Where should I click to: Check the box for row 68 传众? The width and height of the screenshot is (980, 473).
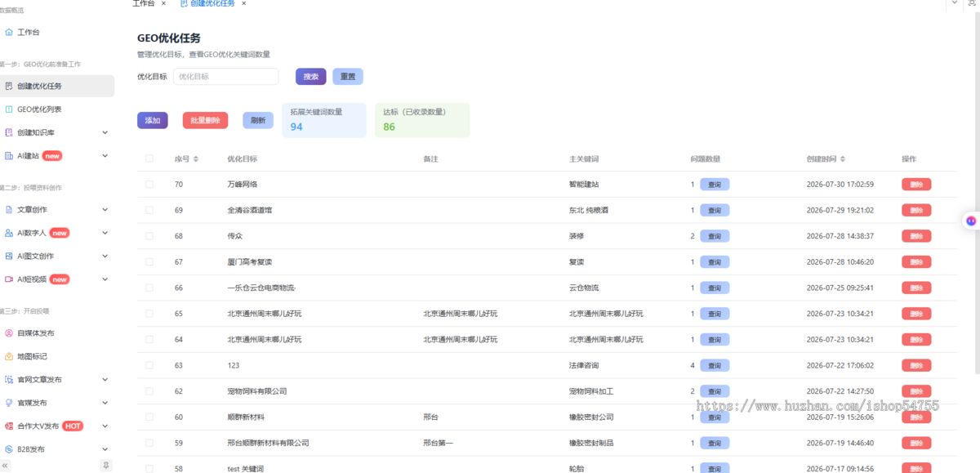pyautogui.click(x=149, y=236)
